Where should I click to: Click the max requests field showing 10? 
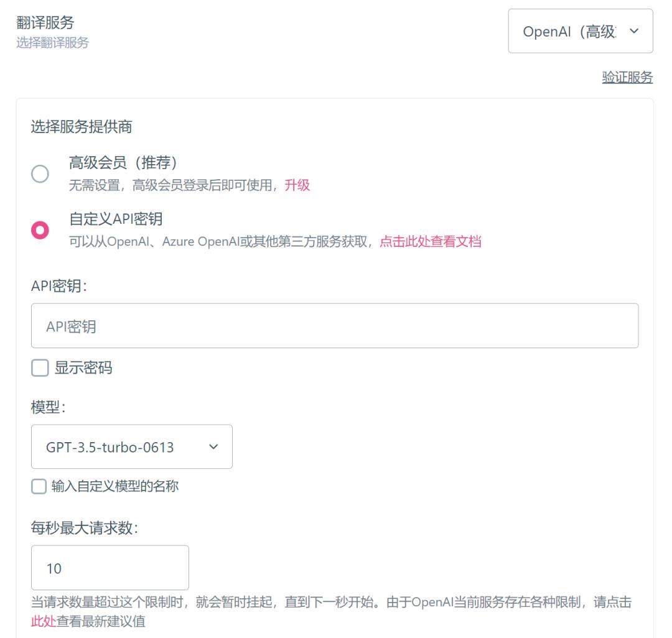pos(110,568)
